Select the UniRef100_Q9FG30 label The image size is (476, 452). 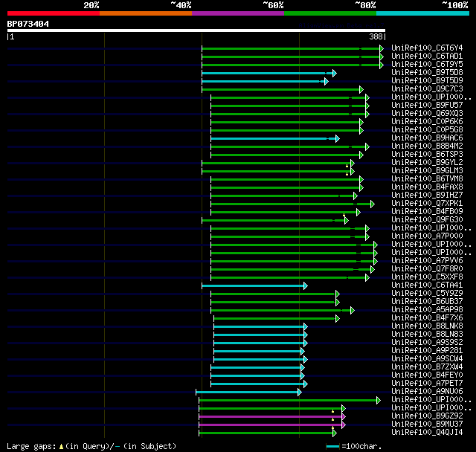coord(427,220)
